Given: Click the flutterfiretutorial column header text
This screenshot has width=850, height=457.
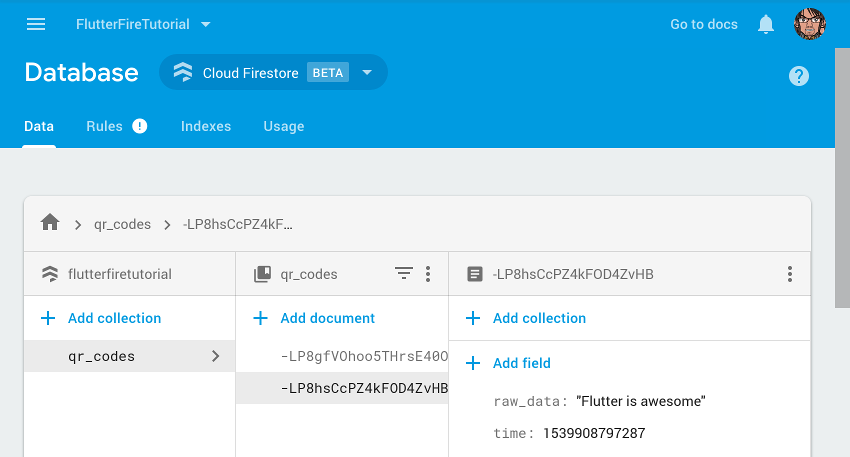Looking at the screenshot, I should [x=120, y=274].
